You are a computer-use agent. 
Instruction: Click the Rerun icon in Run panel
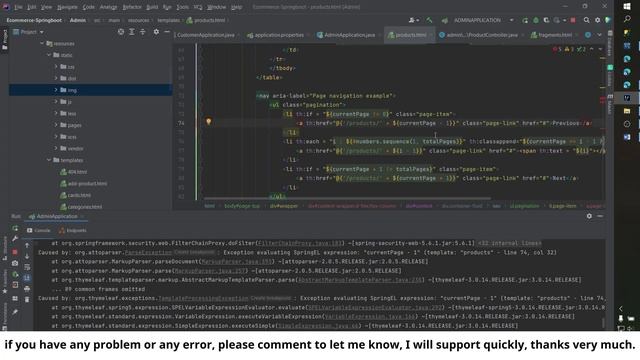coord(15,228)
